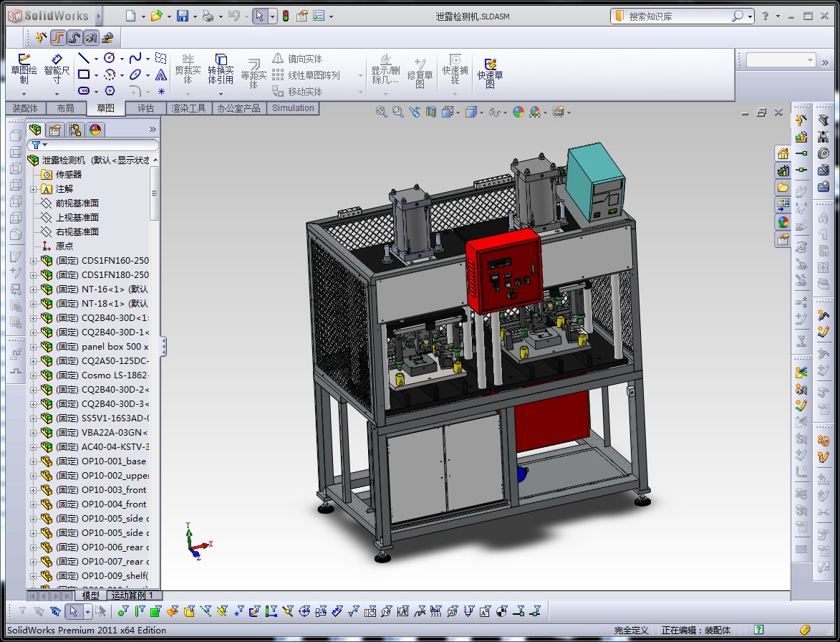The height and width of the screenshot is (642, 840).
Task: Expand the FeatureManager tabs chevron
Action: coord(153,129)
